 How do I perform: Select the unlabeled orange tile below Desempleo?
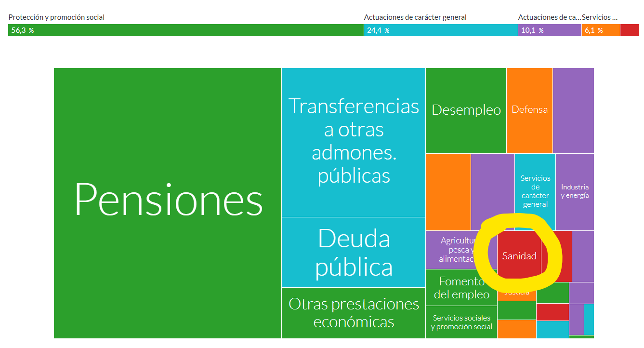(448, 191)
